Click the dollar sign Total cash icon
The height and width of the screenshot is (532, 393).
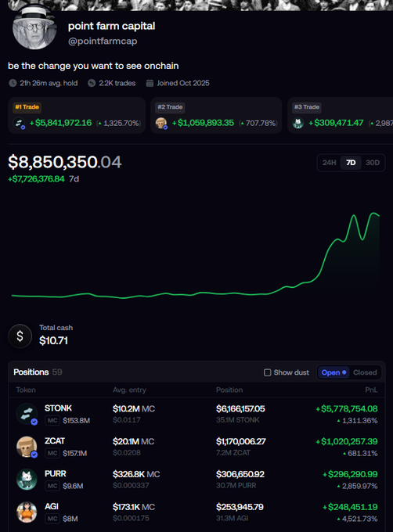click(20, 336)
